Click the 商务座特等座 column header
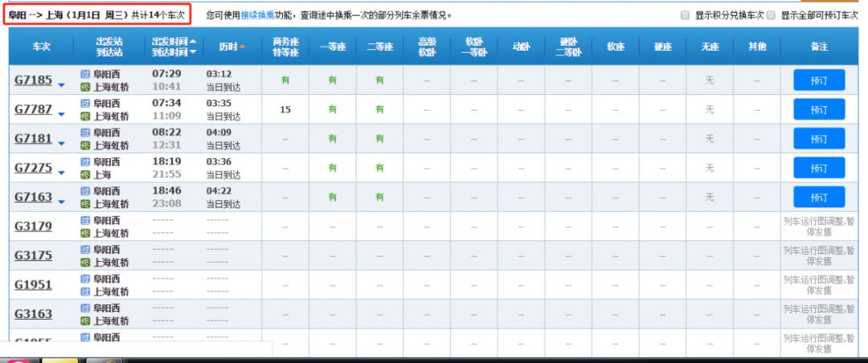Image resolution: width=868 pixels, height=363 pixels. [x=285, y=47]
